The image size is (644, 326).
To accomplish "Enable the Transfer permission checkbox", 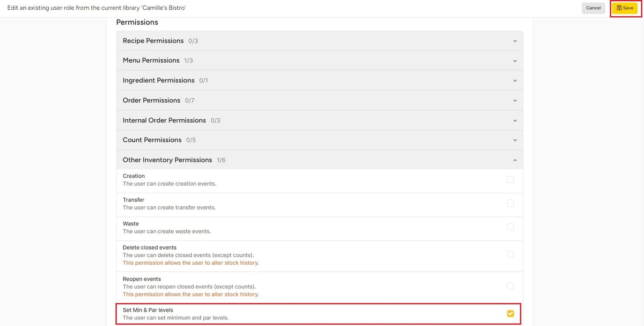I will (510, 203).
